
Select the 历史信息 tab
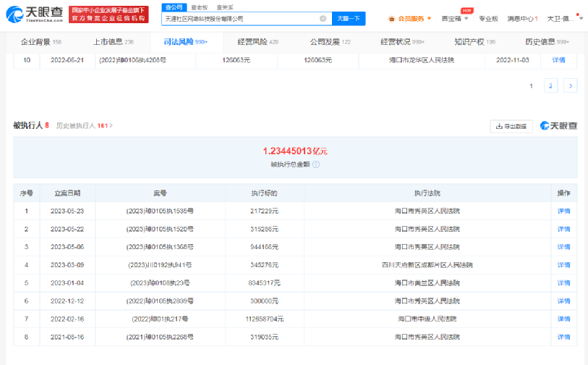547,42
